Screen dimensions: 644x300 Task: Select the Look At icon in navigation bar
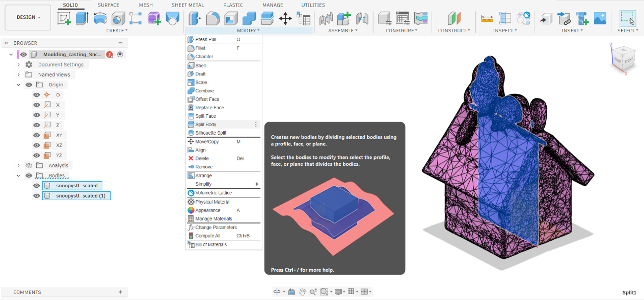coord(291,292)
